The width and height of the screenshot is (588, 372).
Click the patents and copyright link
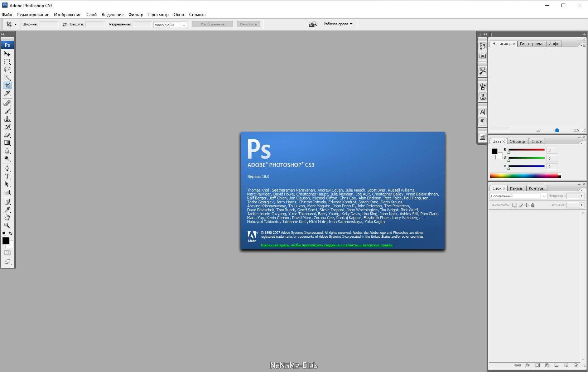pyautogui.click(x=327, y=245)
